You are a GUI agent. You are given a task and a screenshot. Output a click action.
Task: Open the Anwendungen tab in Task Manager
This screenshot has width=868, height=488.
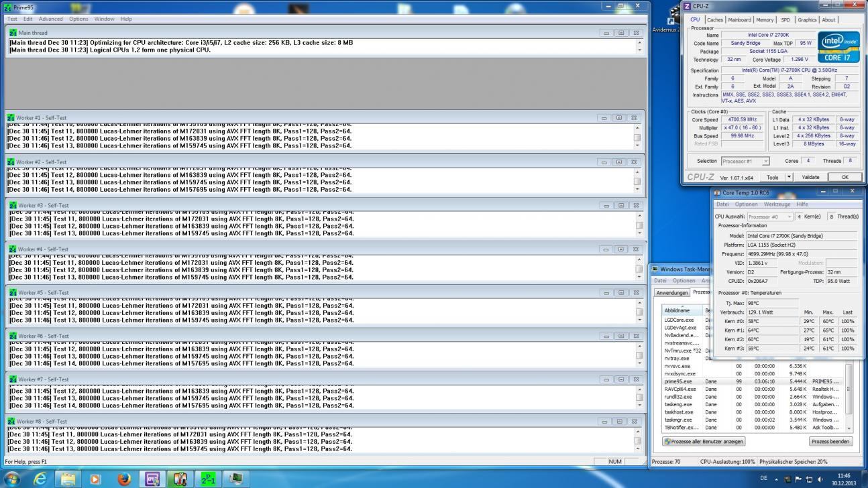(x=672, y=293)
